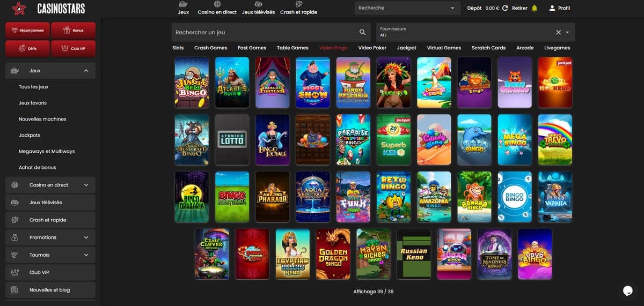This screenshot has height=306, width=644.
Task: Select the Video Bingo tab
Action: pos(333,48)
